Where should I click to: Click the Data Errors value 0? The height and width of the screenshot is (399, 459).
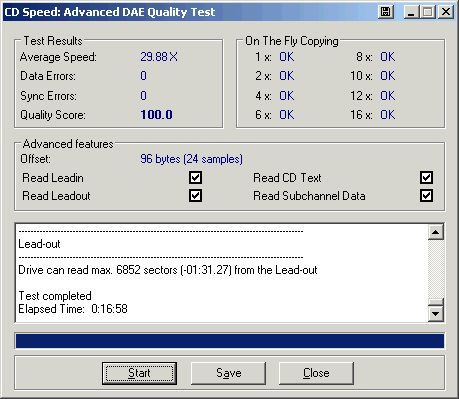click(x=143, y=76)
